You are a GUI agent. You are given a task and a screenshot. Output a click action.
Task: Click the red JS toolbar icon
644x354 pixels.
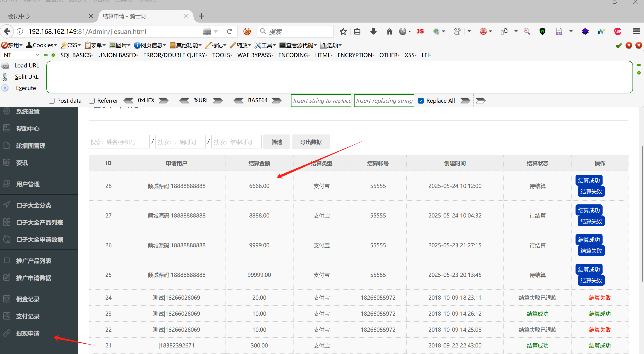(420, 32)
